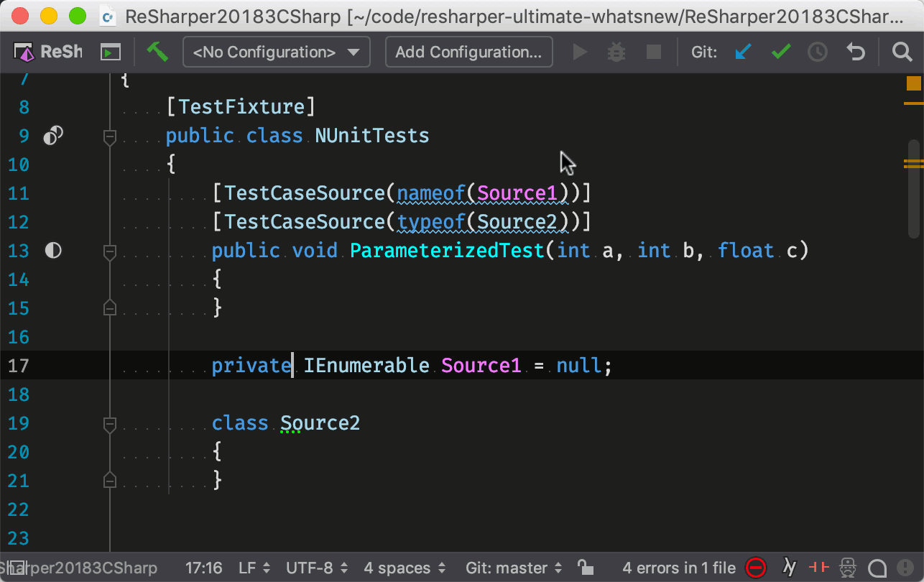Click the Git commit checkmark icon
The height and width of the screenshot is (582, 924).
point(781,52)
